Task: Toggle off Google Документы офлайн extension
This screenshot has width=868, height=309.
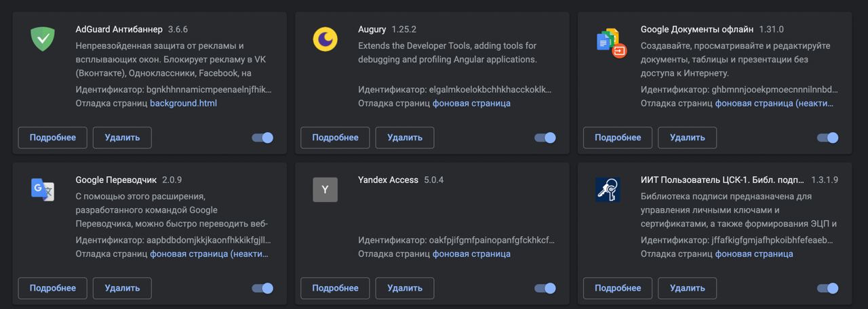Action: (827, 138)
